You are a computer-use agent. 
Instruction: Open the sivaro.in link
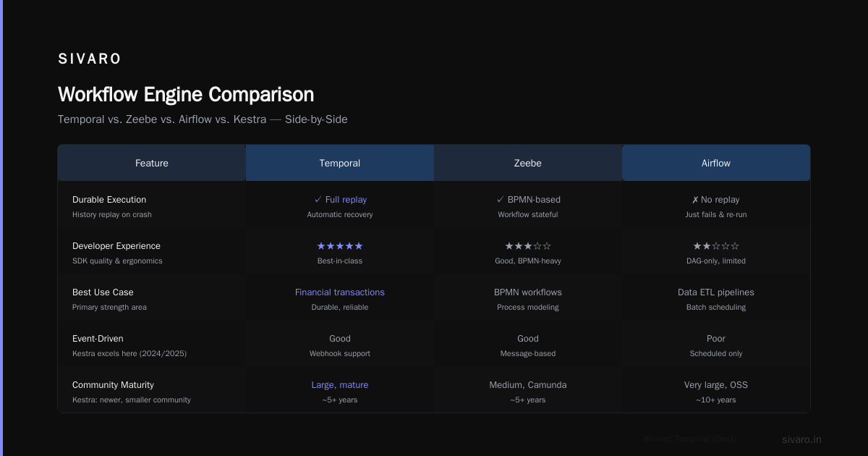pos(801,439)
